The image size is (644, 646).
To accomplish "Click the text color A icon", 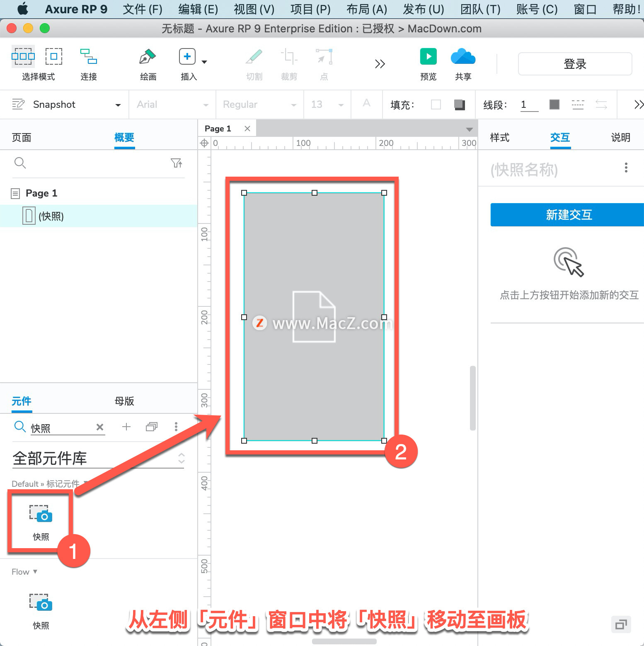I will click(366, 103).
